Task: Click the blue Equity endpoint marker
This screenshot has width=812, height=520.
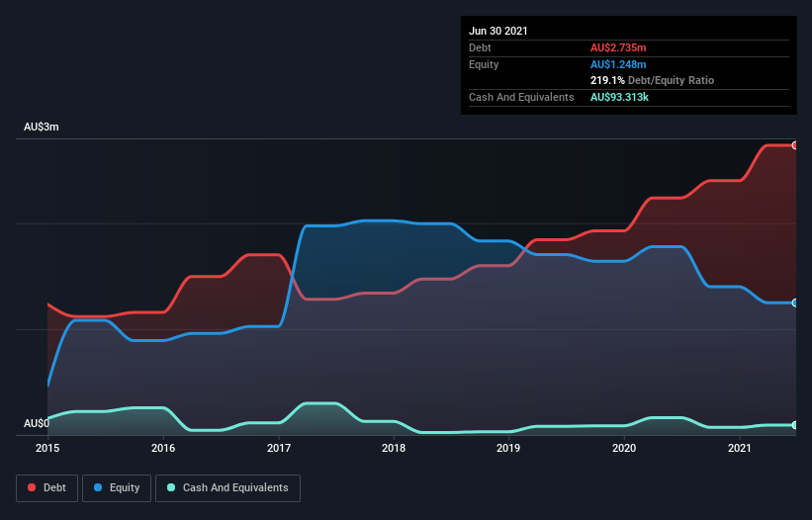Action: click(x=795, y=303)
